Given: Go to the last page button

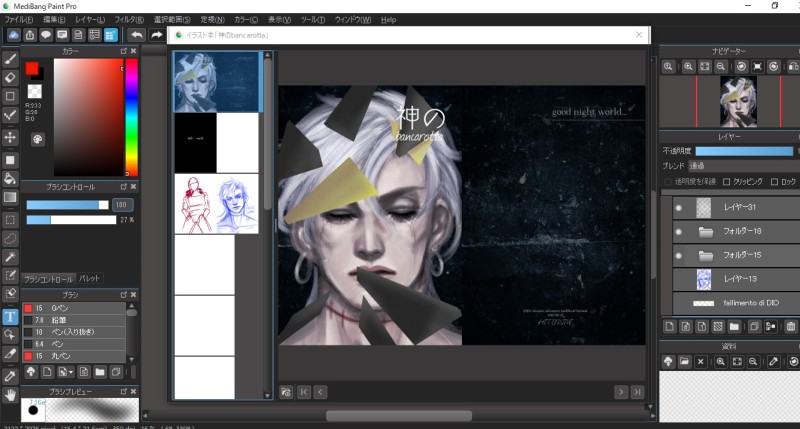Looking at the screenshot, I should pyautogui.click(x=637, y=392).
